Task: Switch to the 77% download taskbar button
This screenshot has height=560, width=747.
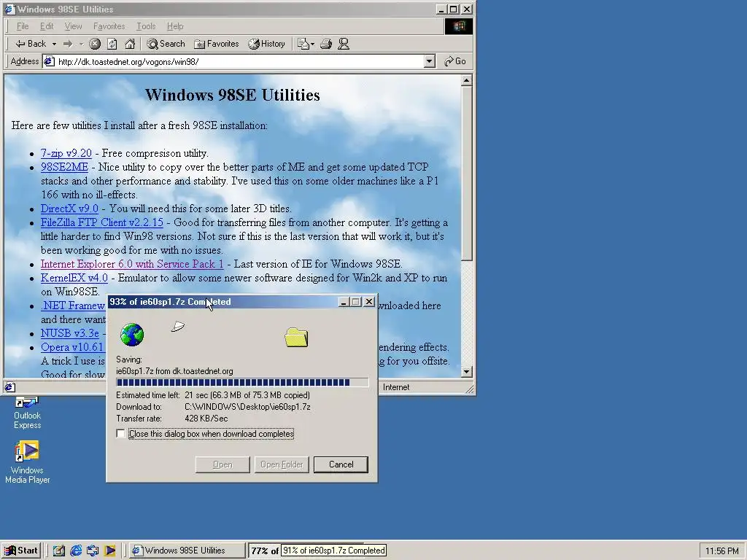Action: [264, 551]
